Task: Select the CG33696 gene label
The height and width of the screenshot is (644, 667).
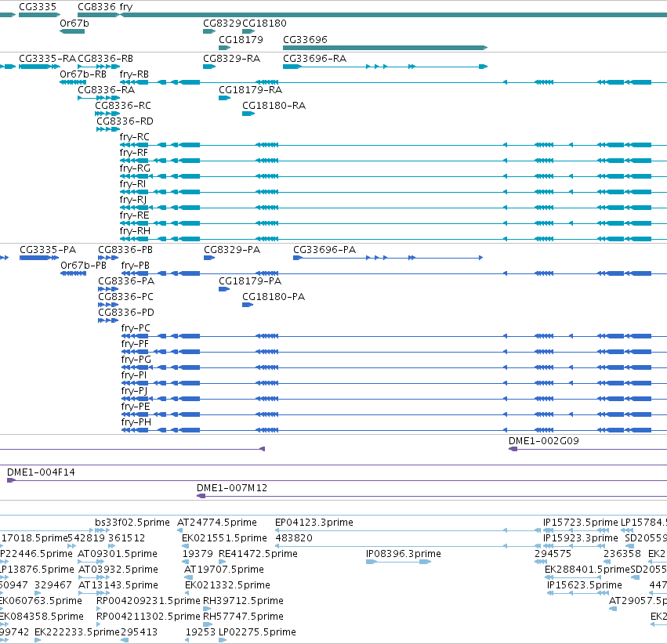Action: 305,39
